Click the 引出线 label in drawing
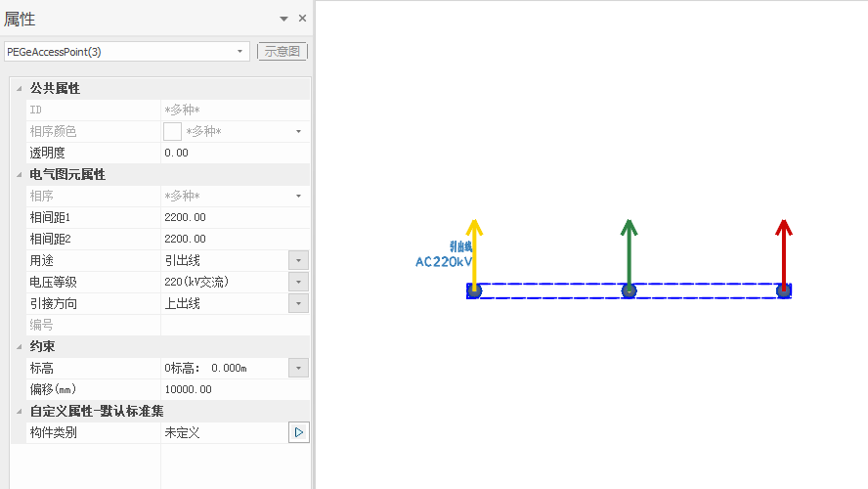 (460, 247)
